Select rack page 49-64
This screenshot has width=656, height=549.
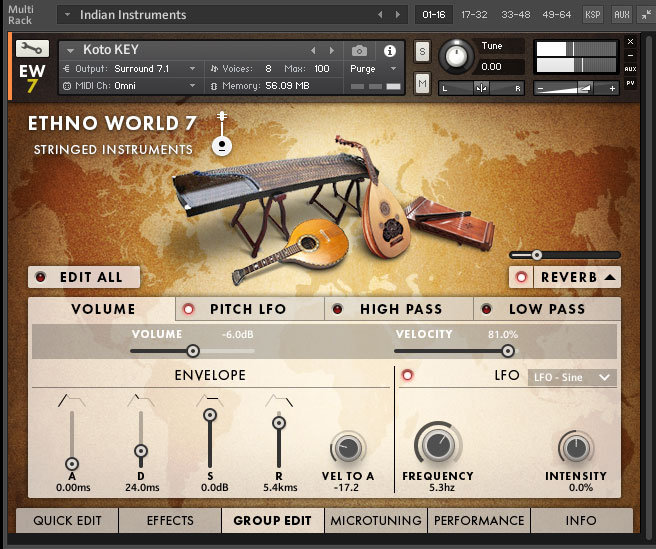(556, 15)
